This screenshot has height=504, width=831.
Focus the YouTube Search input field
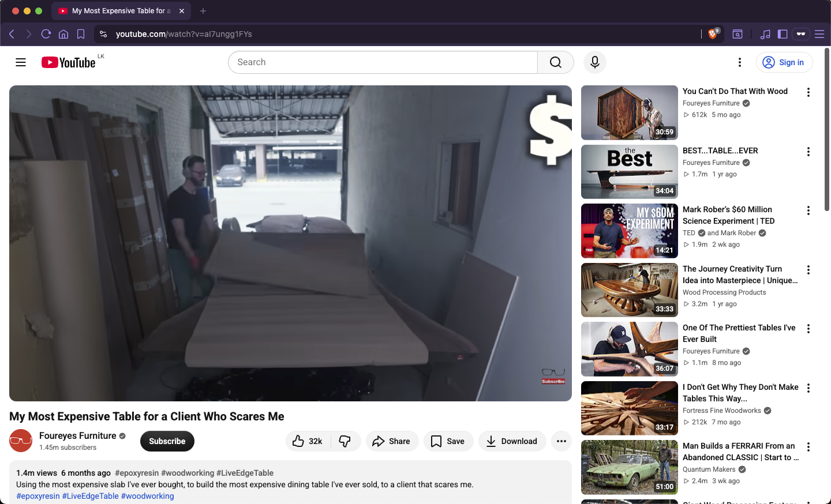coord(383,62)
